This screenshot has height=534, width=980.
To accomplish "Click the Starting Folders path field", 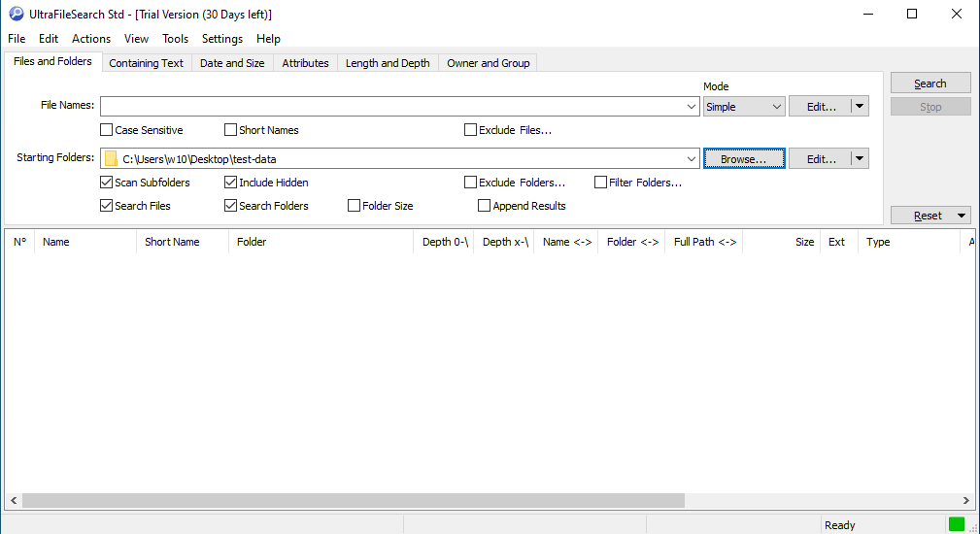I will (400, 158).
